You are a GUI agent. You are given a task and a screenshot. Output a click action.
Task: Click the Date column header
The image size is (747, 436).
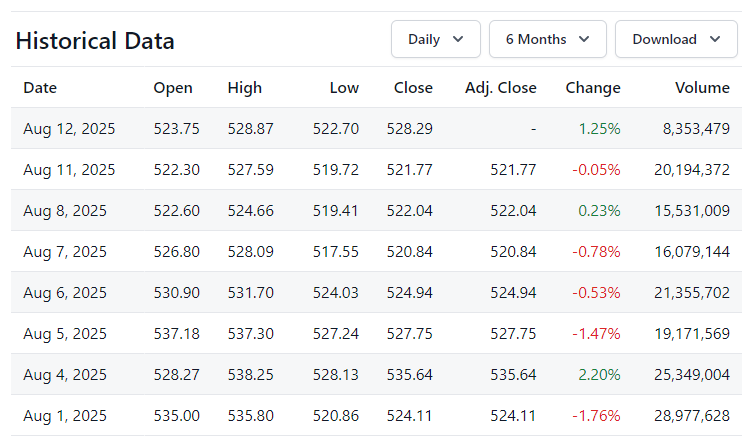coord(40,88)
